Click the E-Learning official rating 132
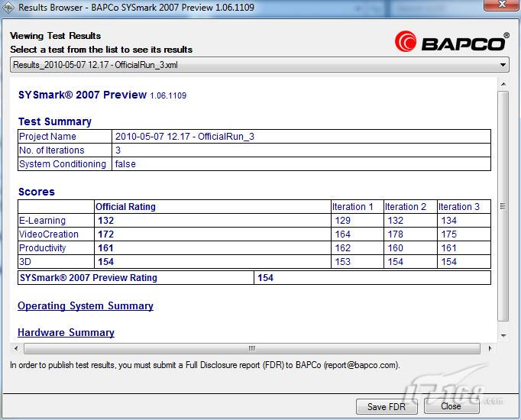521x420 pixels. (106, 221)
